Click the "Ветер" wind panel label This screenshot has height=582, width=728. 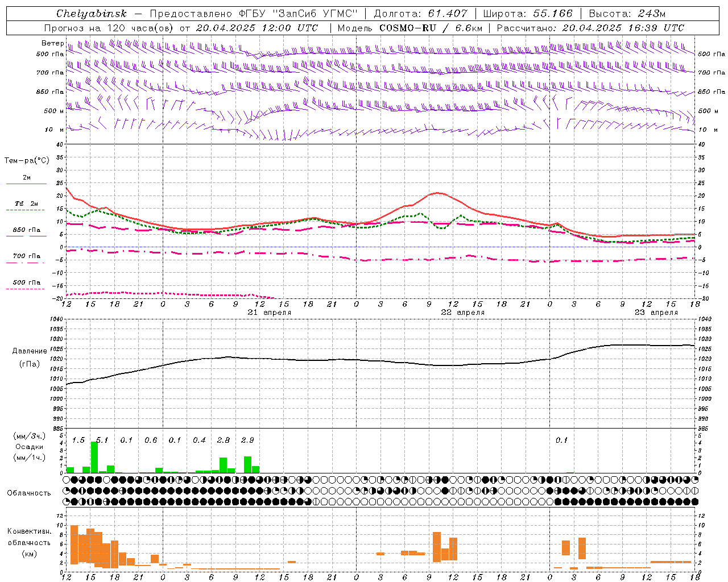pyautogui.click(x=53, y=43)
